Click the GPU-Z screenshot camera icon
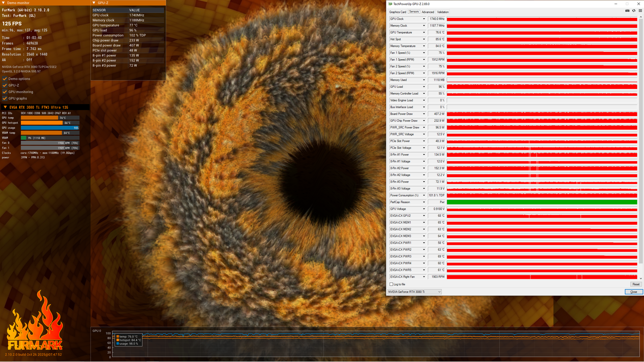 pos(628,11)
